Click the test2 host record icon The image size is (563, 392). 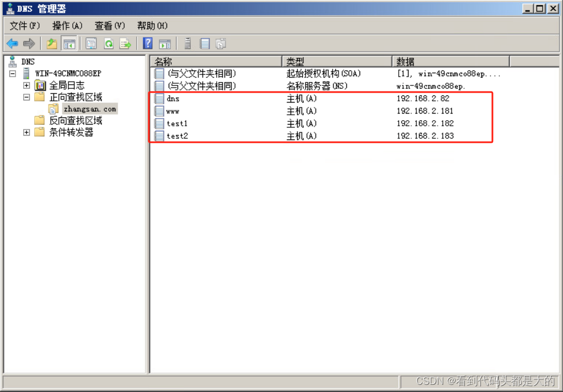159,136
